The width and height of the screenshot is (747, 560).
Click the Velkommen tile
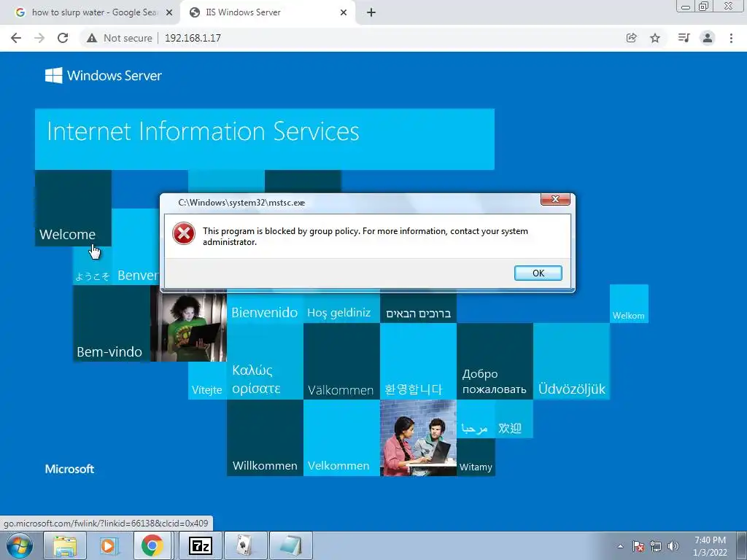point(341,438)
